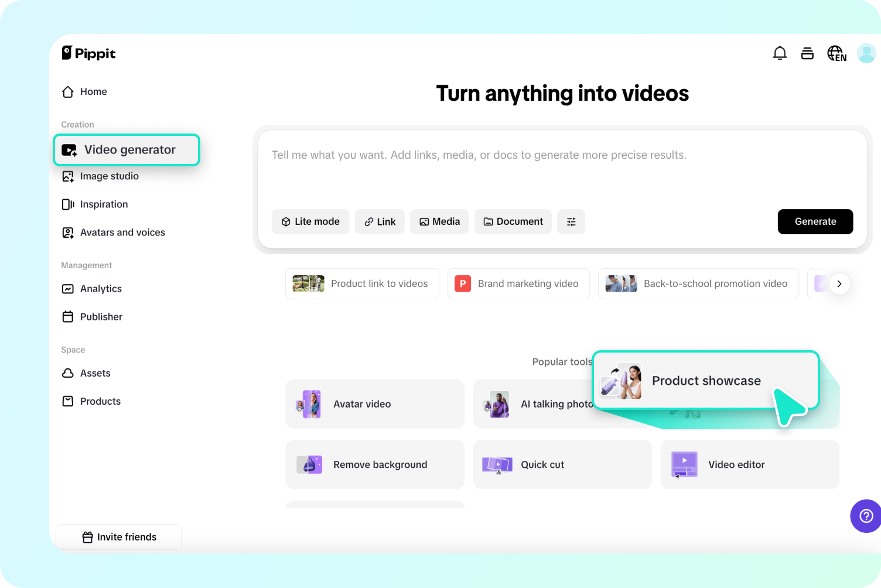Open the Products section
Image resolution: width=881 pixels, height=588 pixels.
point(100,401)
